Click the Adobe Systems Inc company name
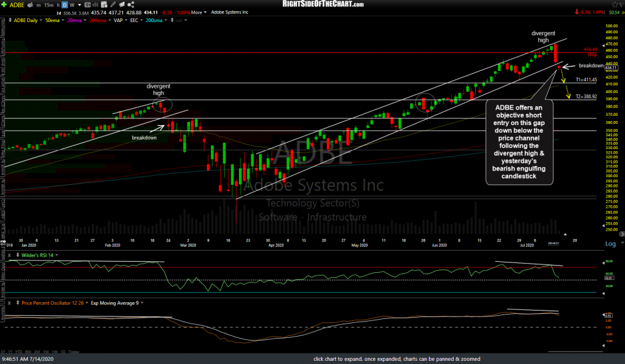This screenshot has width=625, height=364. click(230, 12)
